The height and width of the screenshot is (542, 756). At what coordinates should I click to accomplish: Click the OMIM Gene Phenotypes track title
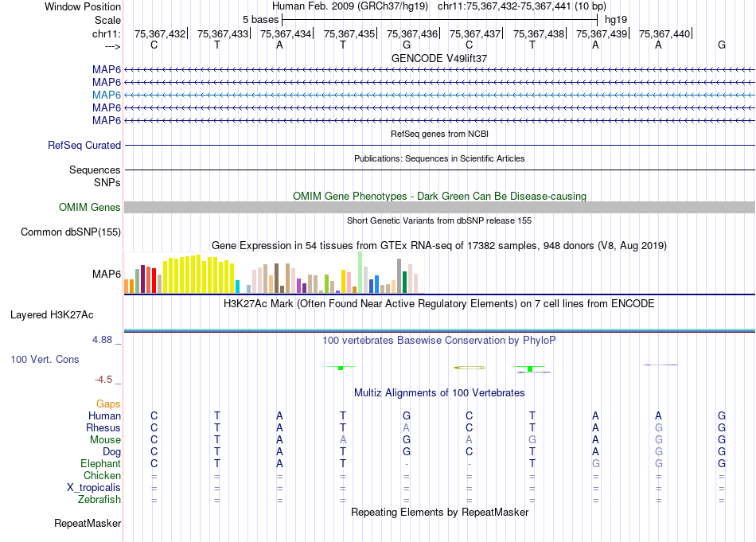click(x=439, y=197)
